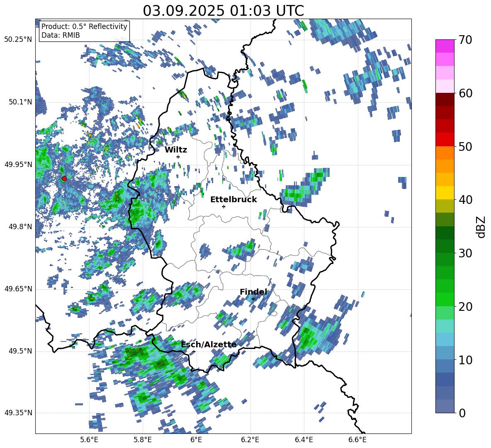Click the 6°E longitude label
Viewport: 491px width, 448px height.
pos(196,440)
